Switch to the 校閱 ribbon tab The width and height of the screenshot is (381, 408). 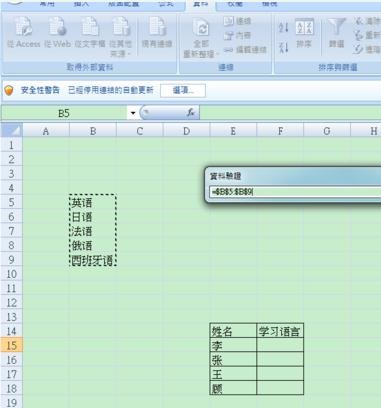[235, 4]
